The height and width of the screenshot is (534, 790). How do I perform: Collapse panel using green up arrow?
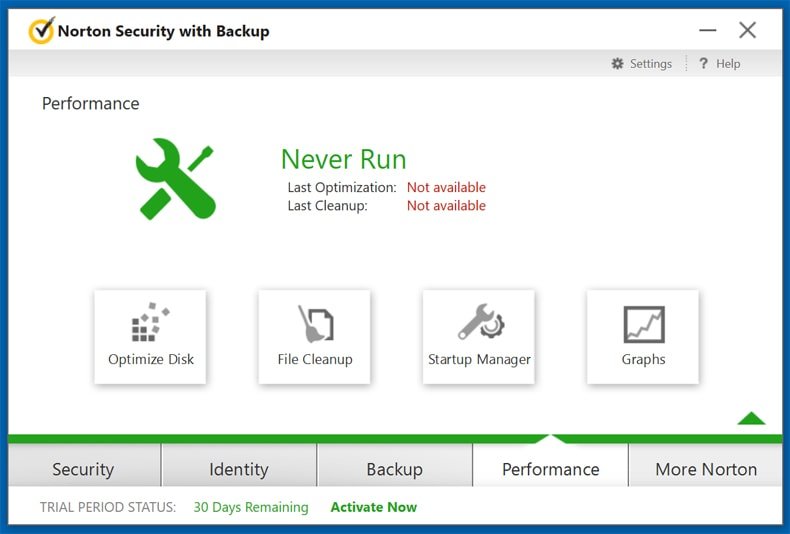[x=751, y=418]
